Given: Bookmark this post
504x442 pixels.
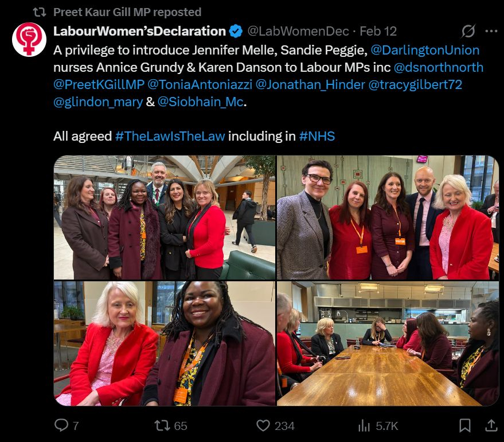Looking at the screenshot, I should (465, 425).
